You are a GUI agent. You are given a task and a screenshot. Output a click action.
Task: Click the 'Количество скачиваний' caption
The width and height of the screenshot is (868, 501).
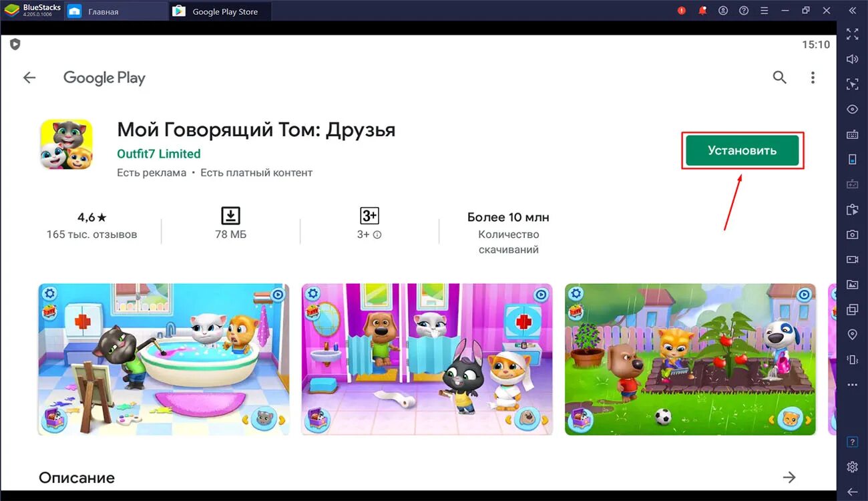pyautogui.click(x=508, y=242)
